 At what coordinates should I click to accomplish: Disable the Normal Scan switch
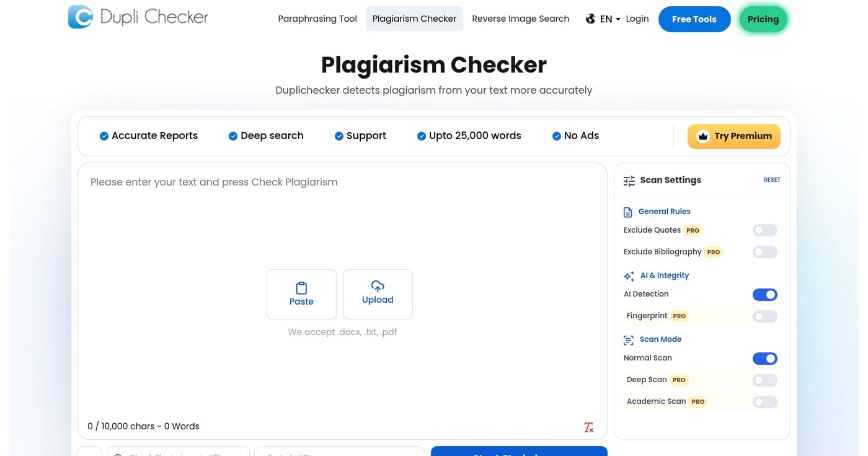point(764,359)
